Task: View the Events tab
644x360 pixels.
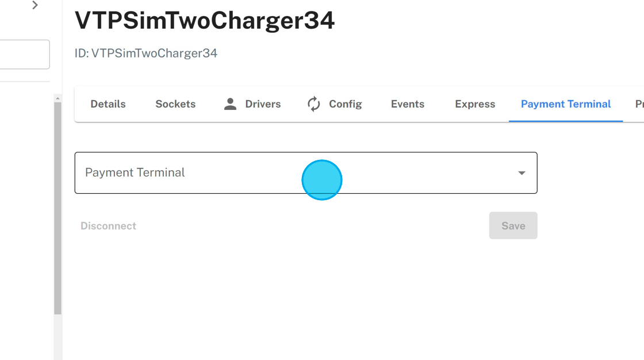Action: (408, 104)
